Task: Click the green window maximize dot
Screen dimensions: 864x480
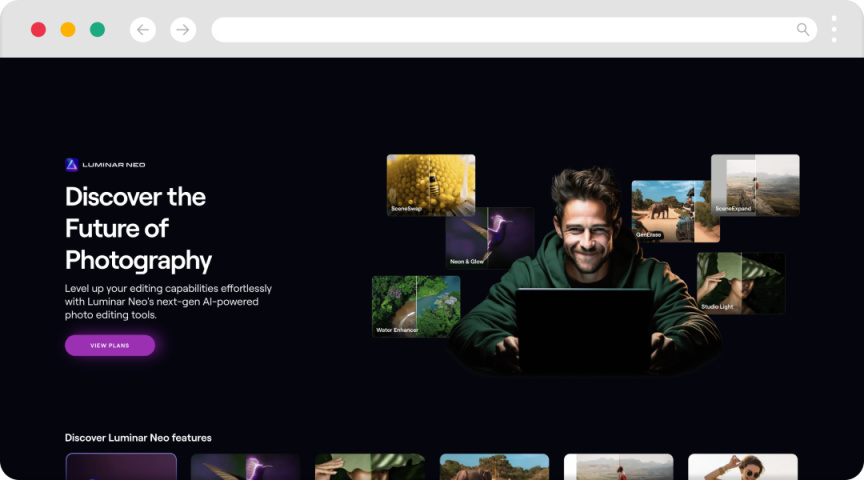Action: tap(98, 30)
